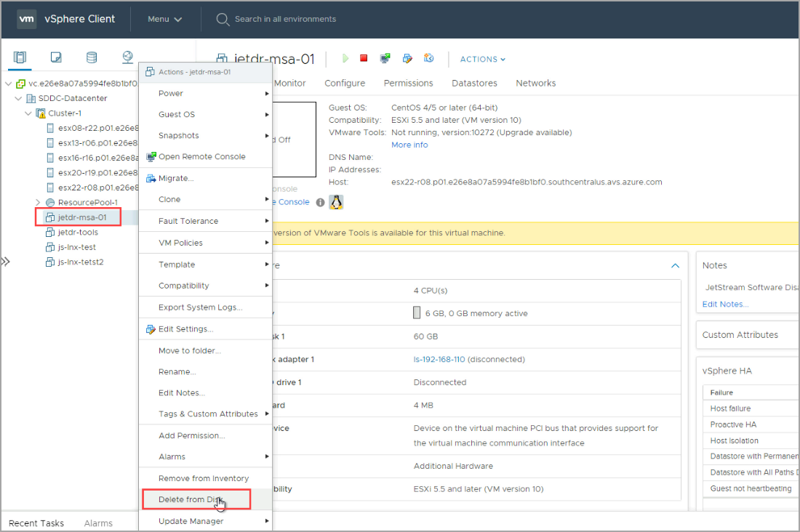The width and height of the screenshot is (800, 532).
Task: Switch to VMs and Templates view icon
Action: click(x=56, y=57)
